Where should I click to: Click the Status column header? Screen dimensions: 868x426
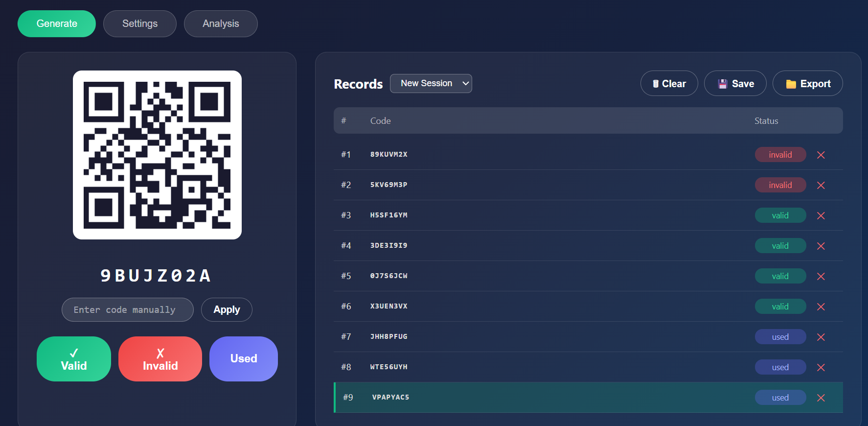pos(766,121)
